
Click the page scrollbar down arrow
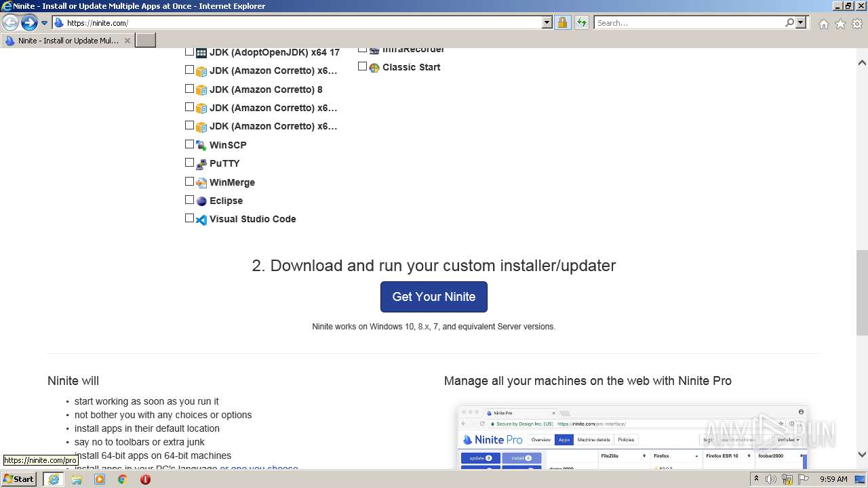pos(862,455)
